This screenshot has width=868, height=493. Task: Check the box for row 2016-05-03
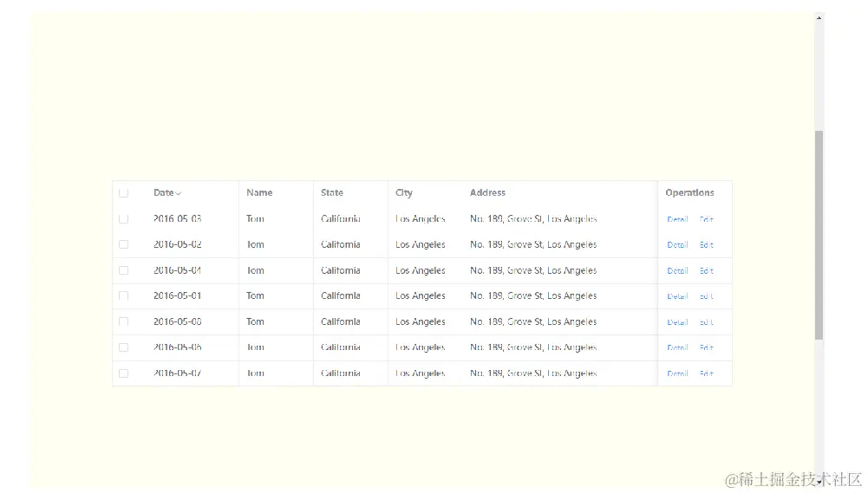point(123,219)
